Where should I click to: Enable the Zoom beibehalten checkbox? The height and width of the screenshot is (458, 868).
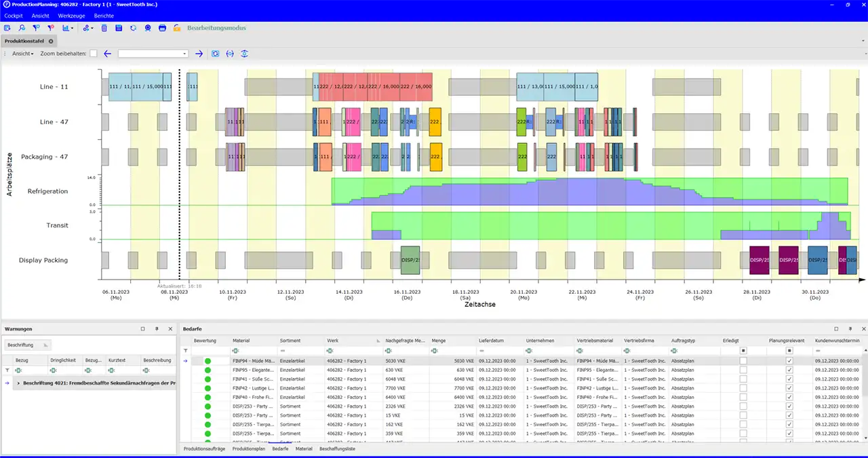coord(94,54)
